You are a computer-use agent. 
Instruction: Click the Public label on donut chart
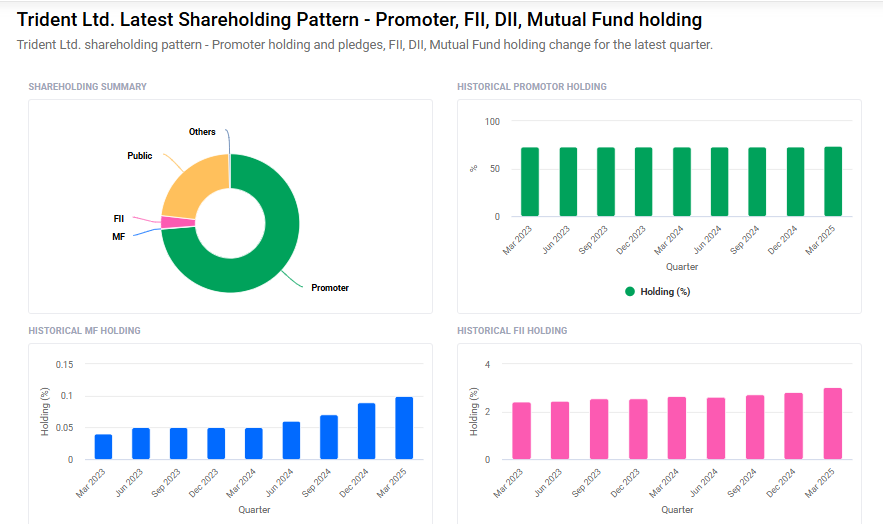pos(140,156)
